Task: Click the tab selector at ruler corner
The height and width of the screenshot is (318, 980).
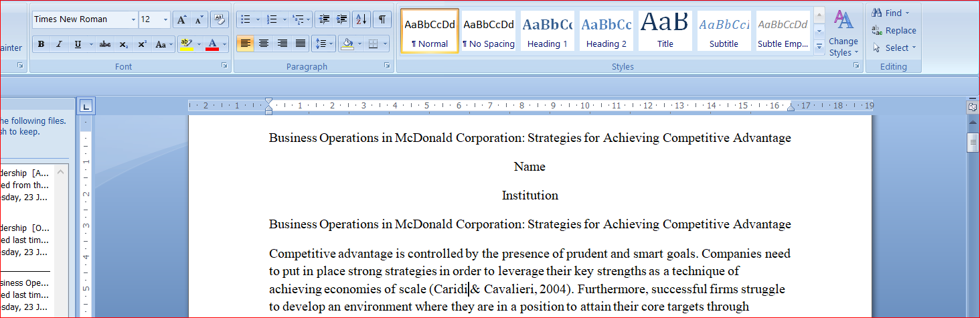Action: [x=86, y=106]
